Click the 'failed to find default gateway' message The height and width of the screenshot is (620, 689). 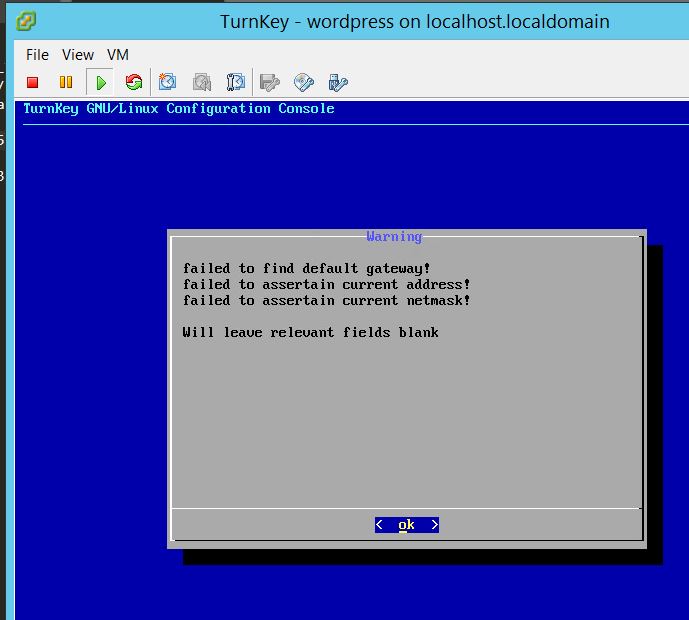[306, 268]
